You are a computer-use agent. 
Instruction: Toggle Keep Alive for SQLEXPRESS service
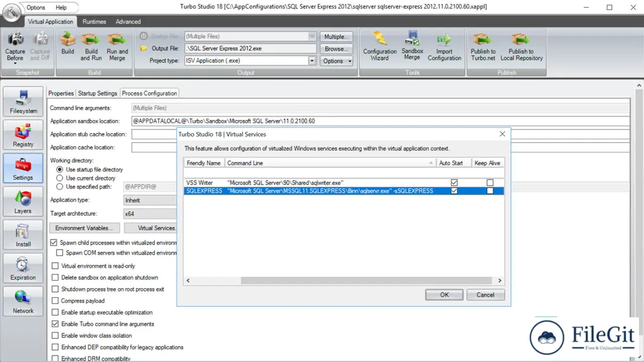490,191
